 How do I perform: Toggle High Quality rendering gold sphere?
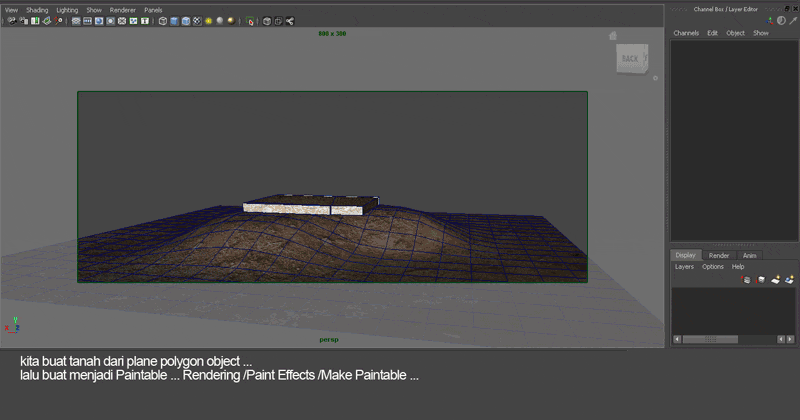pyautogui.click(x=231, y=21)
